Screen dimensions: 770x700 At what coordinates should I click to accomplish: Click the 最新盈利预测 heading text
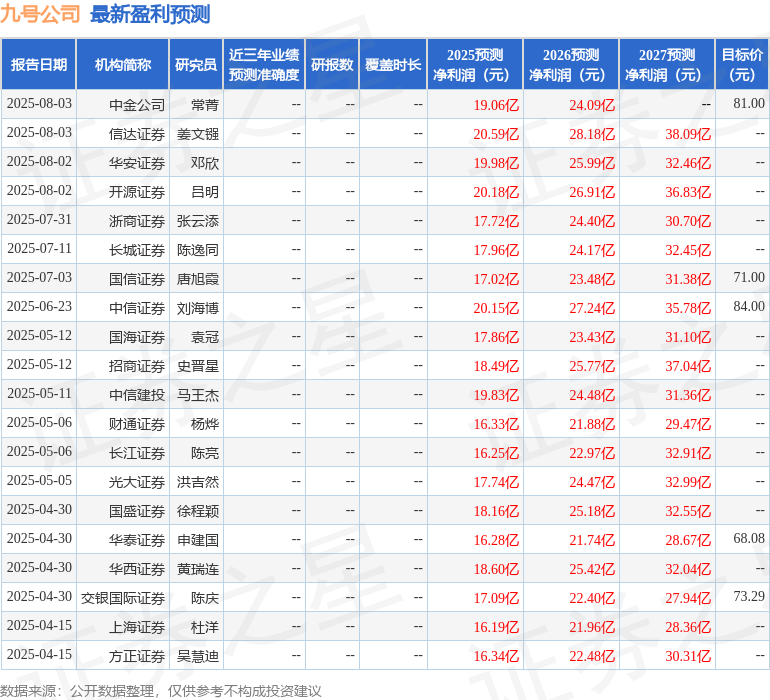tap(150, 14)
